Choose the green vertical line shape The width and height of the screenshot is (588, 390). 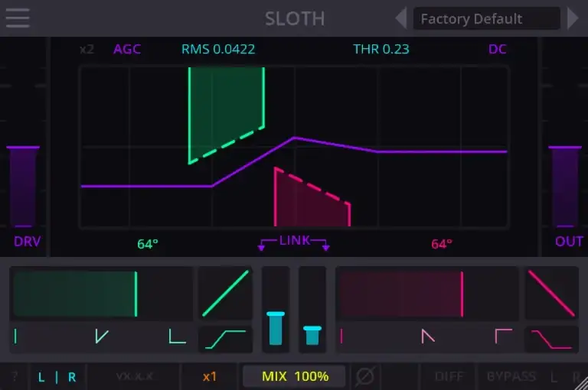(15, 336)
